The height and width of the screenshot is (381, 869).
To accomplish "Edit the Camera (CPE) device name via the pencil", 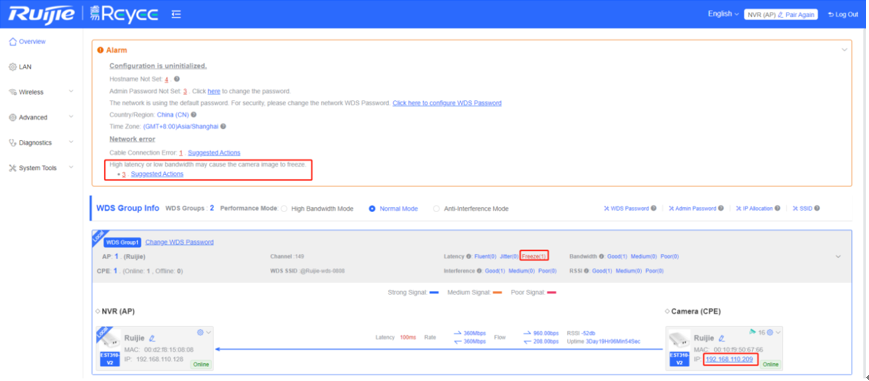I will click(x=722, y=338).
